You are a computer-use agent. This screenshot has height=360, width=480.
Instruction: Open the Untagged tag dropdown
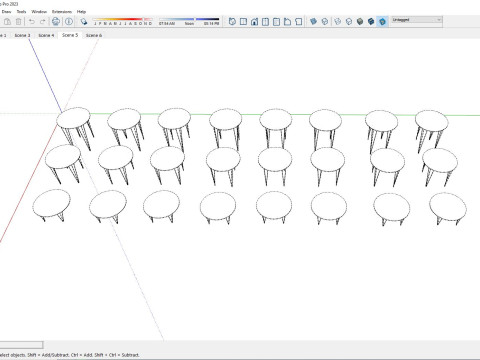[417, 20]
